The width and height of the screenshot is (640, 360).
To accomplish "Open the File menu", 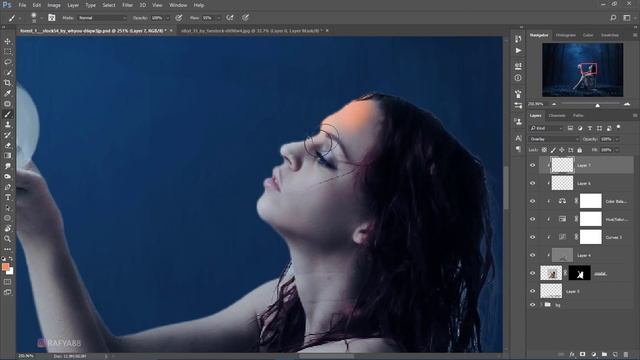I will [x=22, y=5].
